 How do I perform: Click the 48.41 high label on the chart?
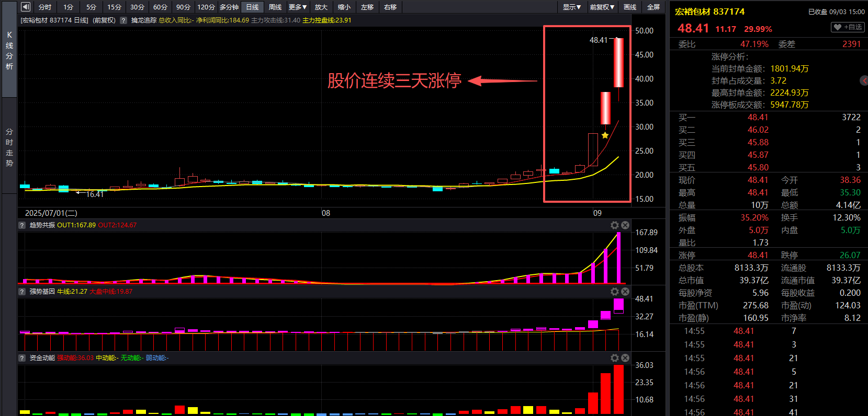coord(599,40)
